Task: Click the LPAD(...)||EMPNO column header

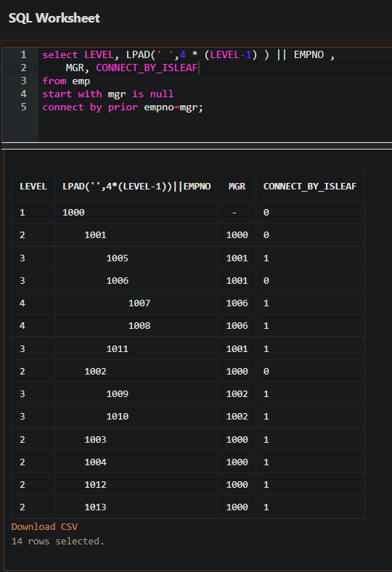Action: click(x=136, y=186)
